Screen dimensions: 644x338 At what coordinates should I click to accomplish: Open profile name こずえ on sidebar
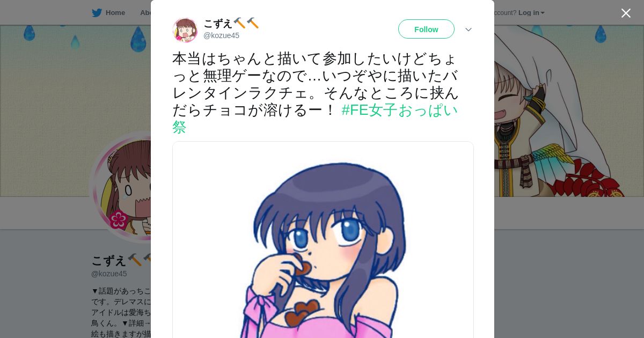(x=109, y=260)
